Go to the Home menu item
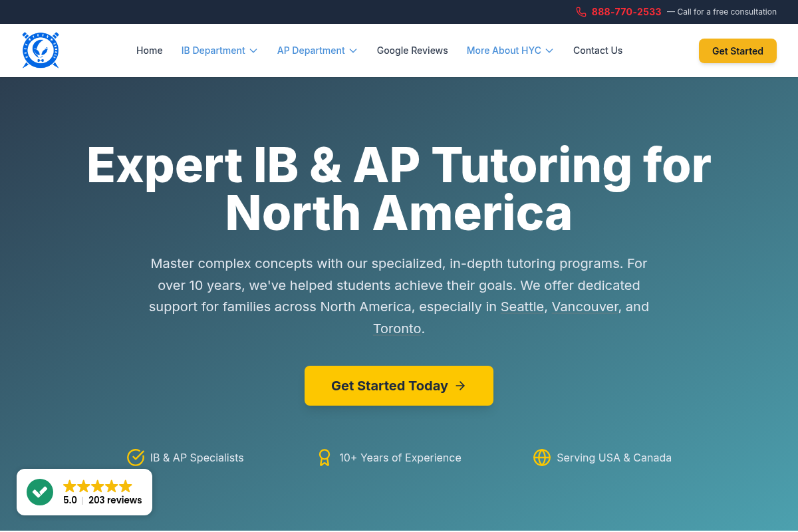Screen dimensions: 798x532 [150, 51]
